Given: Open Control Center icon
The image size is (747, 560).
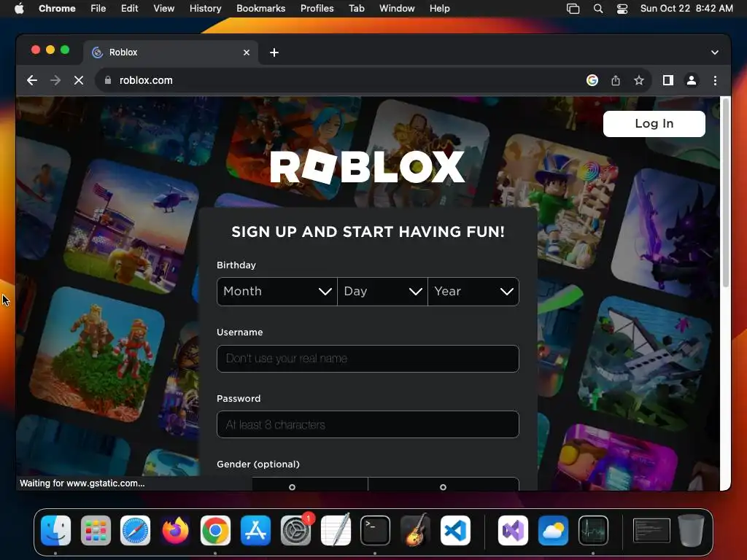Looking at the screenshot, I should tap(622, 9).
